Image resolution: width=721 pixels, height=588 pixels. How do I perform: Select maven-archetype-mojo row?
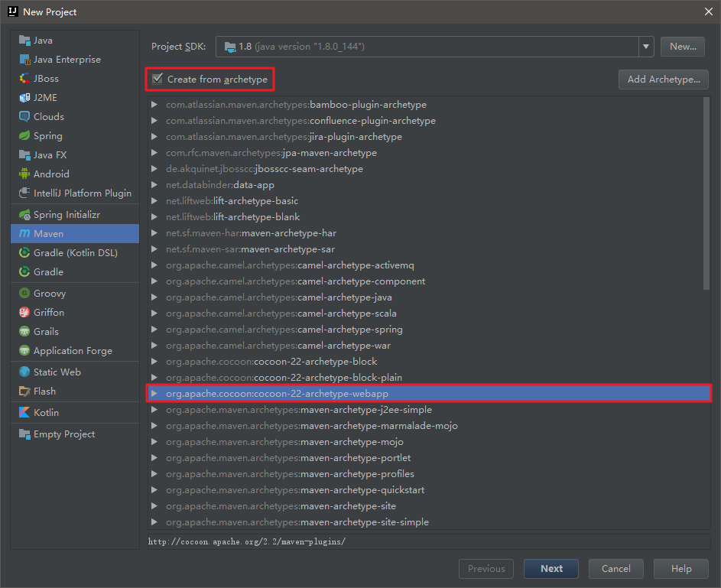[x=429, y=442]
